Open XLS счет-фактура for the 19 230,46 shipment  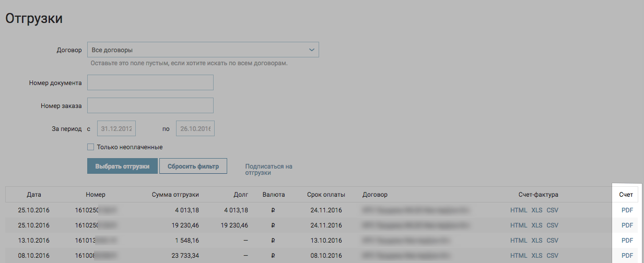click(x=537, y=225)
